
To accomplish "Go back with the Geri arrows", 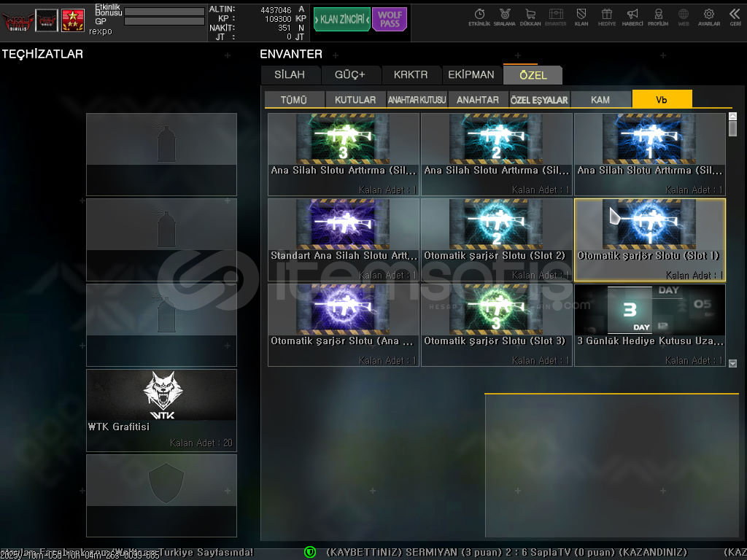I will (x=735, y=17).
